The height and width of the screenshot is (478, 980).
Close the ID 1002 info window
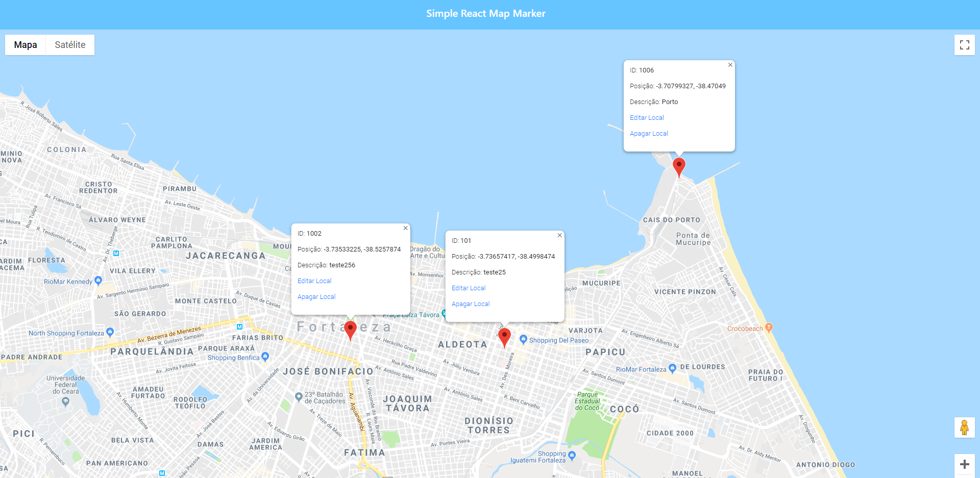(406, 228)
